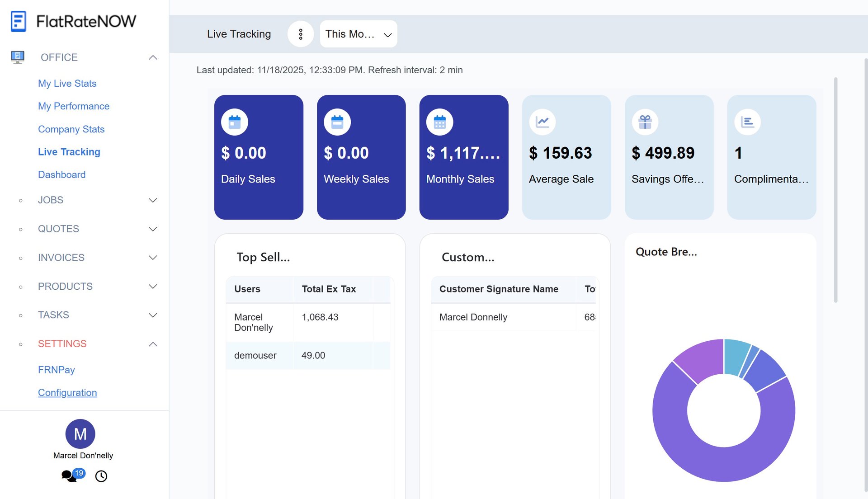Click the Average Sale chart icon

(542, 122)
